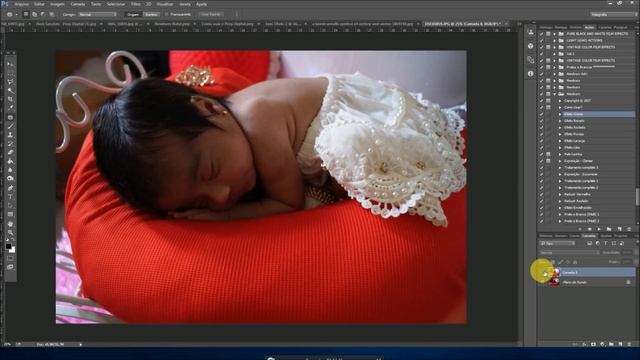Open the Correção mode dropdown in options bar

[x=97, y=14]
